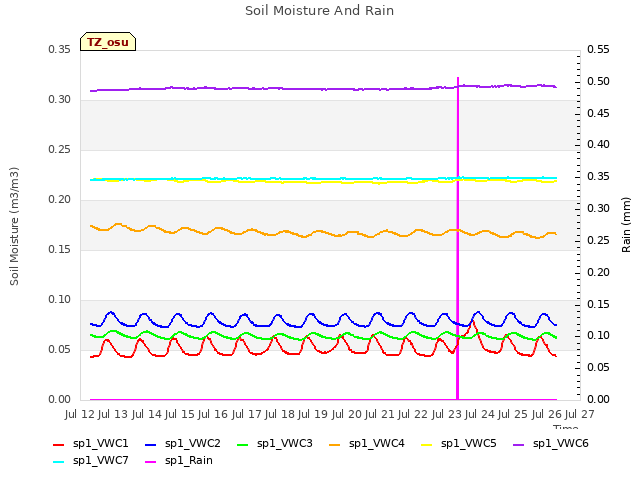Click the sp1_VWC4 legend label
This screenshot has height=480, width=640.
click(376, 443)
